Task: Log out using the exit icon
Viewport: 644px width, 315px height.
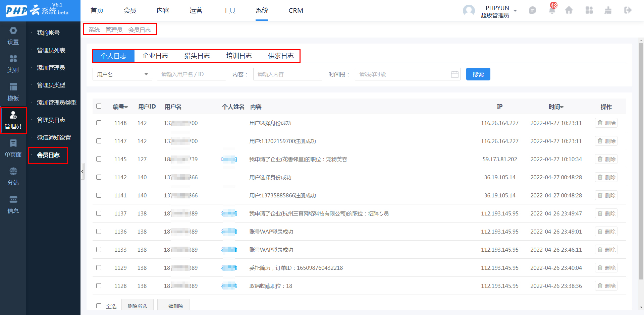Action: tap(628, 10)
